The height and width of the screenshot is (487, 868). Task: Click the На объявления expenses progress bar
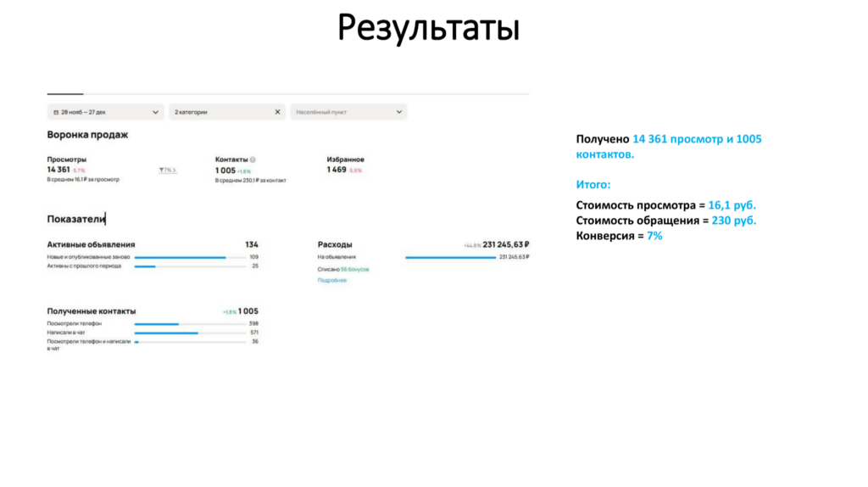(451, 257)
